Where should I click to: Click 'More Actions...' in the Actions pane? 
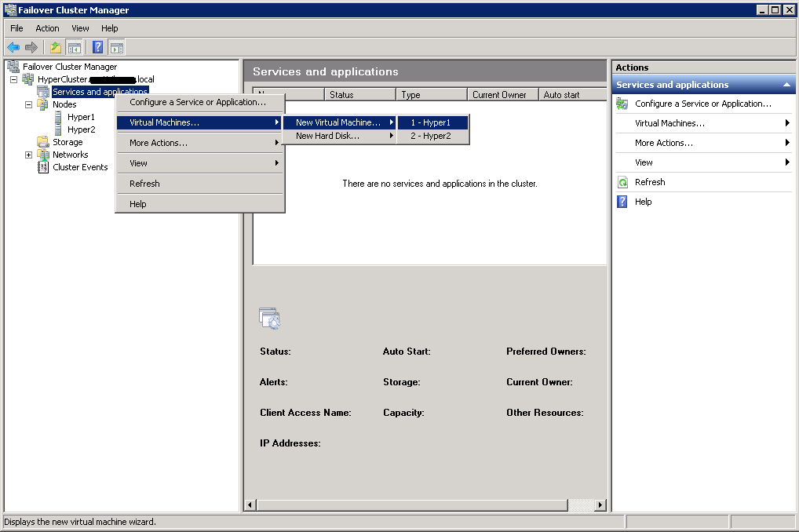pos(663,143)
